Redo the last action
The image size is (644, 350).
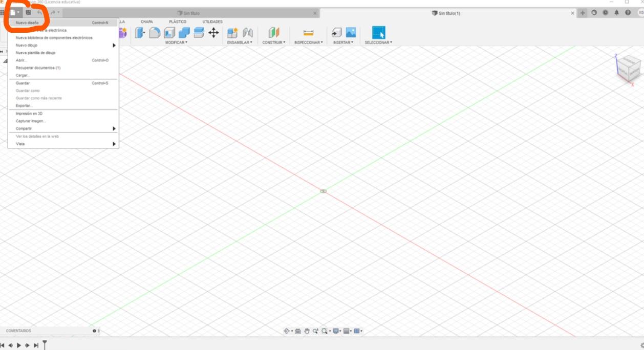pos(53,12)
